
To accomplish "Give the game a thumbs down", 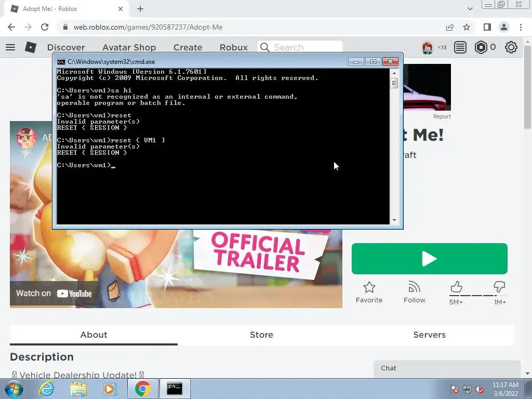I will coord(499,287).
